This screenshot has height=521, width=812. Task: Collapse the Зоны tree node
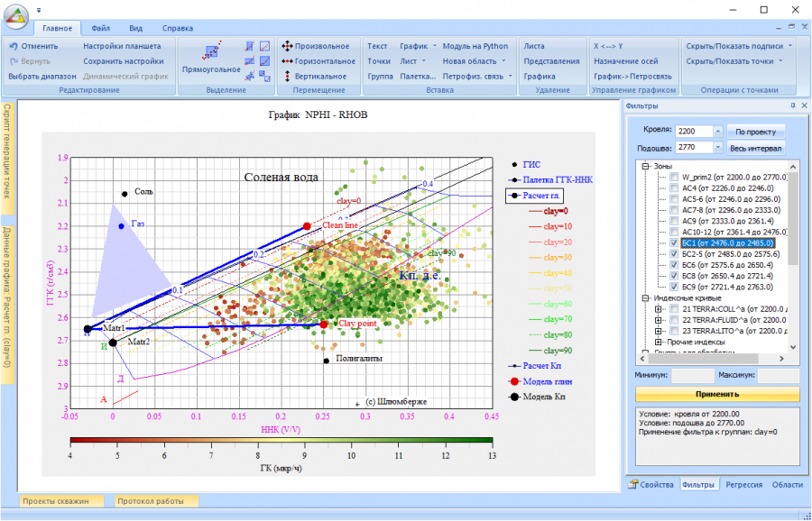[x=646, y=166]
